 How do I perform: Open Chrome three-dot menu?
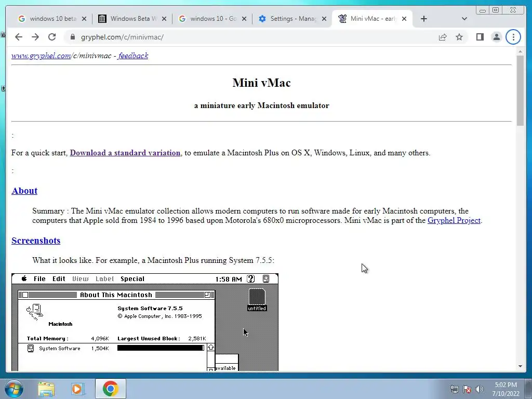pyautogui.click(x=513, y=37)
